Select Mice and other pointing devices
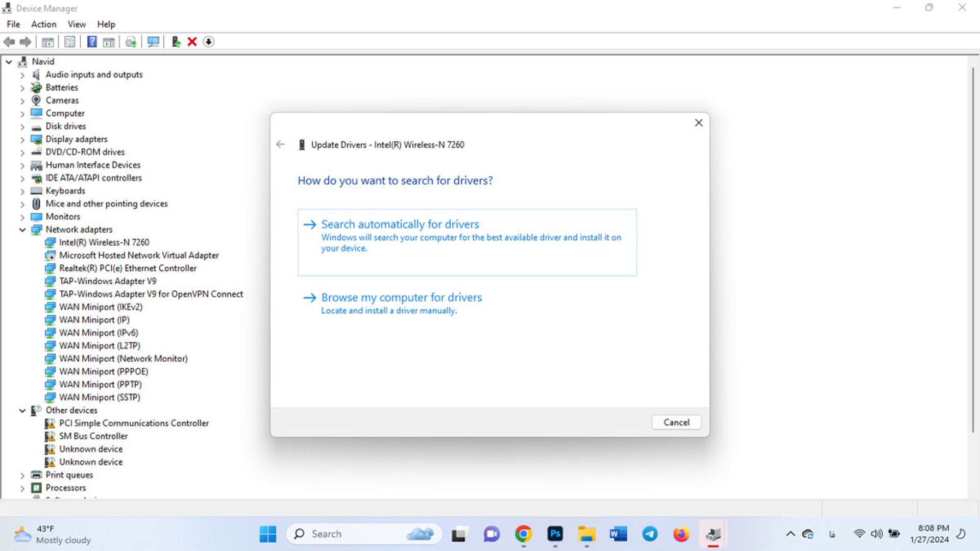 pyautogui.click(x=107, y=204)
